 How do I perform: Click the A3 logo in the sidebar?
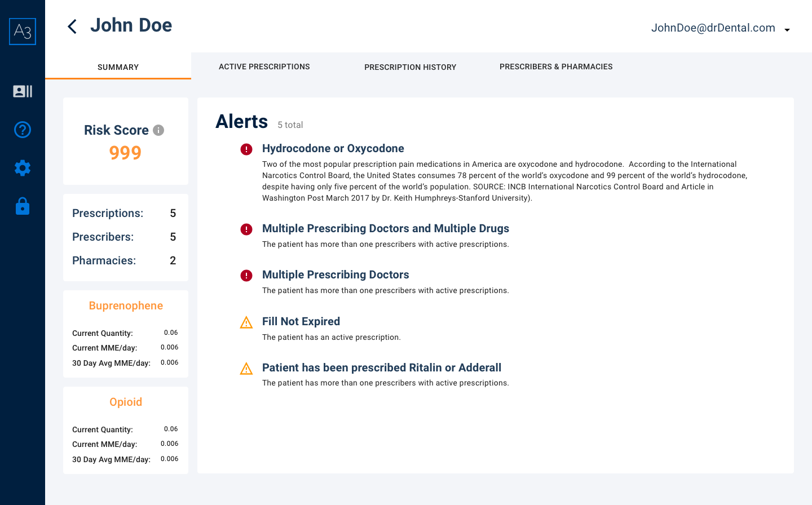click(23, 32)
